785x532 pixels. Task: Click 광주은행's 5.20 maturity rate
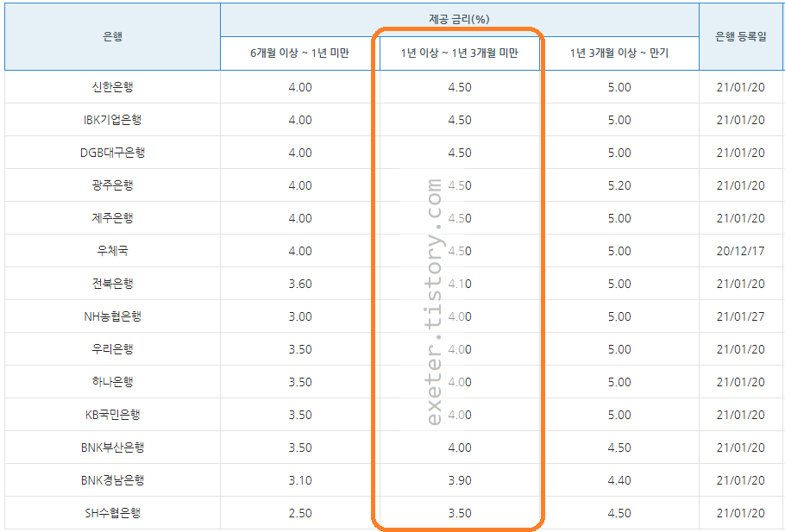tap(619, 185)
